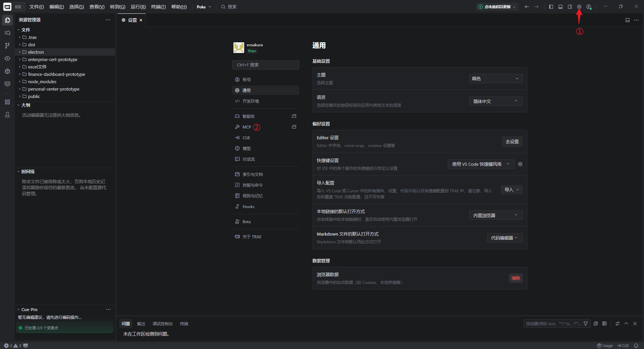Screen dimensions: 644x349
Task: Switch problems to table view icon
Action: [x=604, y=324]
